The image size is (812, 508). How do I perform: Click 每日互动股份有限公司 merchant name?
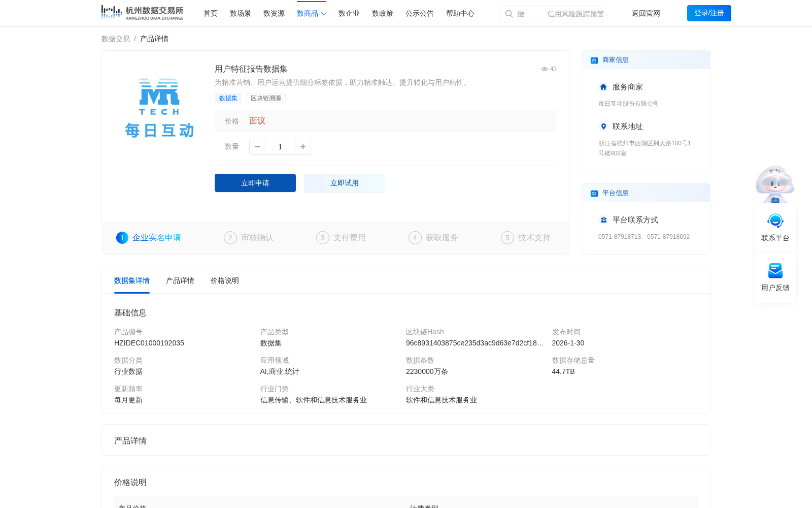628,104
